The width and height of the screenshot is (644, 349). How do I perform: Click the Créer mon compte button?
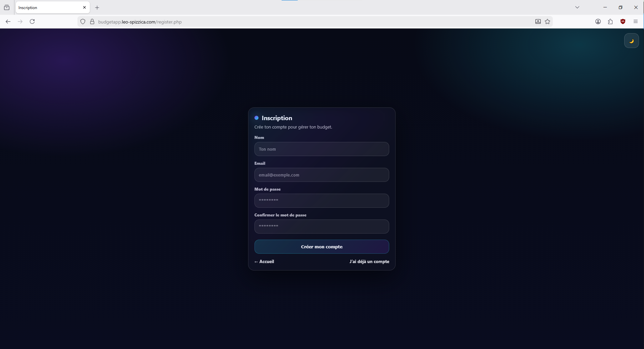pos(321,247)
